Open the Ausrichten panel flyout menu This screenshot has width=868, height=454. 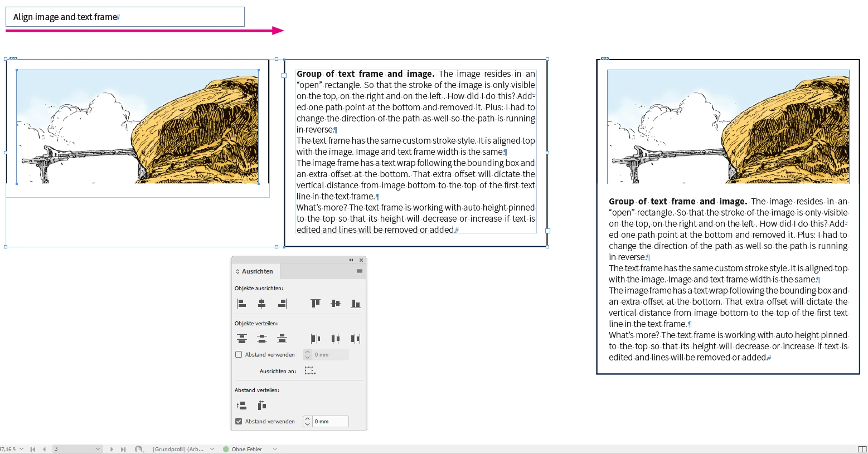click(360, 271)
